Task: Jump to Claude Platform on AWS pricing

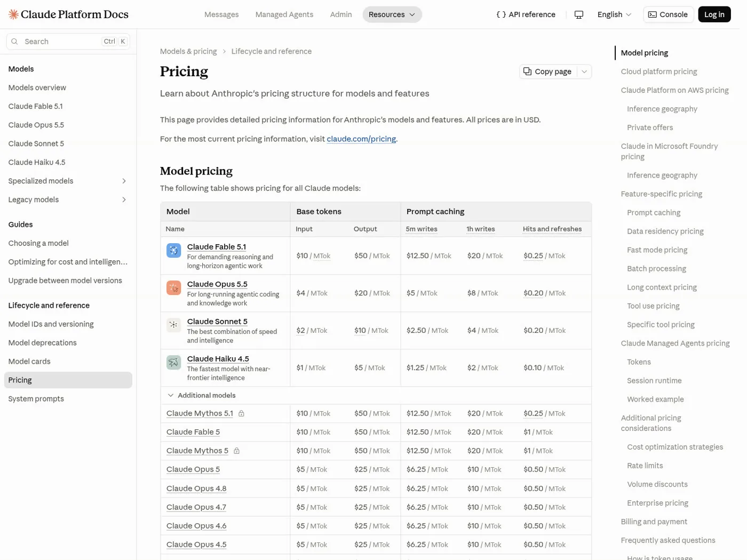Action: 674,90
